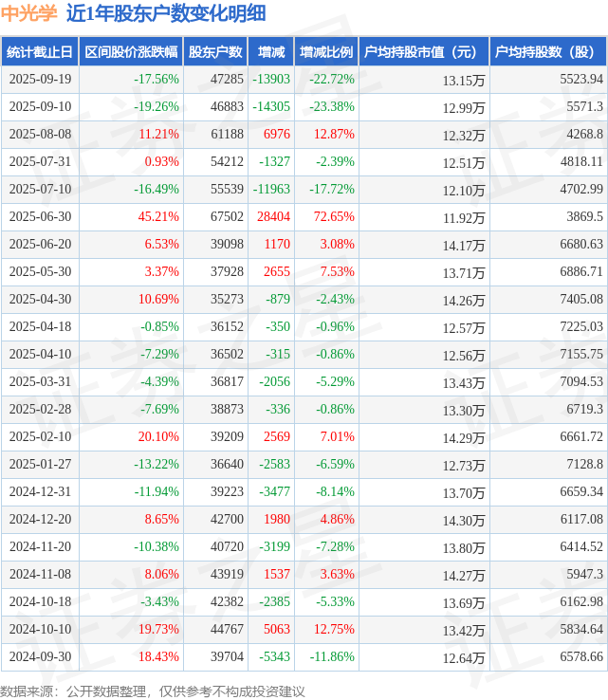Click the 股东户数 column header

point(215,52)
